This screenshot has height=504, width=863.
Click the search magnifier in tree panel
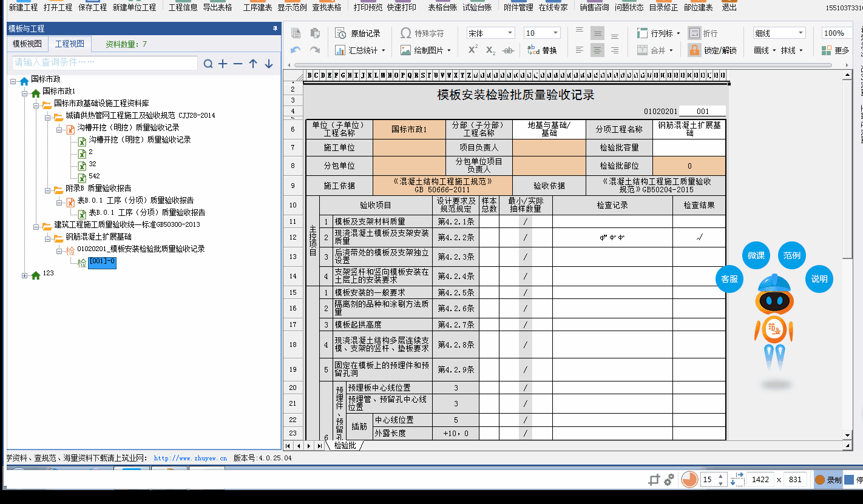208,64
